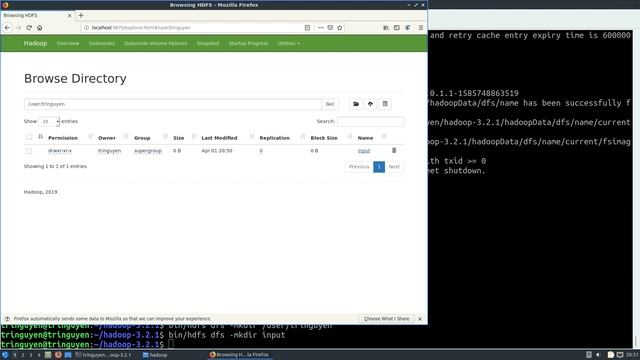Click the info icon in notification bar

(7, 319)
